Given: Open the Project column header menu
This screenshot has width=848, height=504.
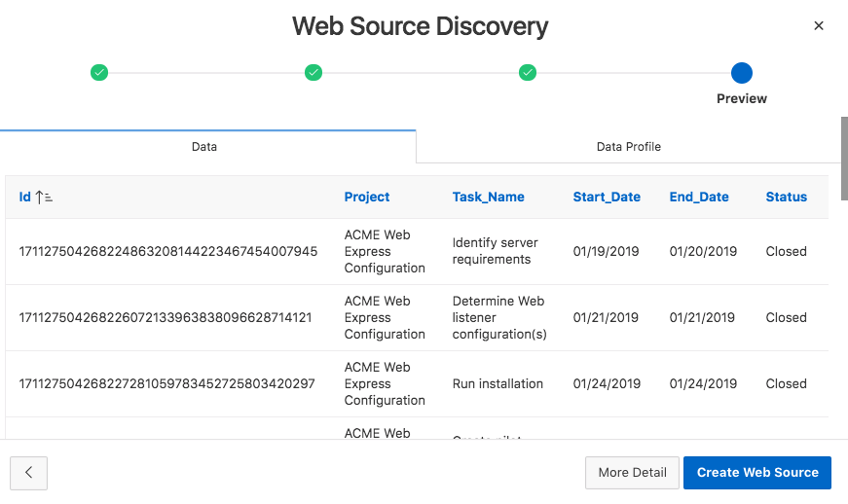Looking at the screenshot, I should point(367,198).
